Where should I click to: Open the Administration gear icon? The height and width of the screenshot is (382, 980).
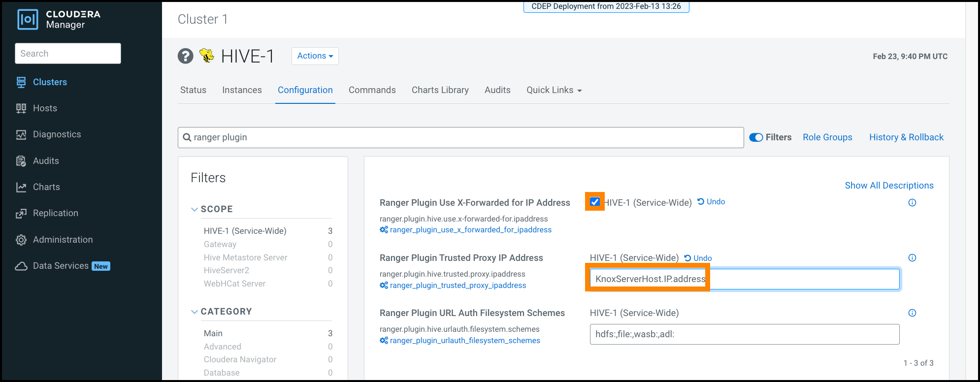[x=21, y=240]
